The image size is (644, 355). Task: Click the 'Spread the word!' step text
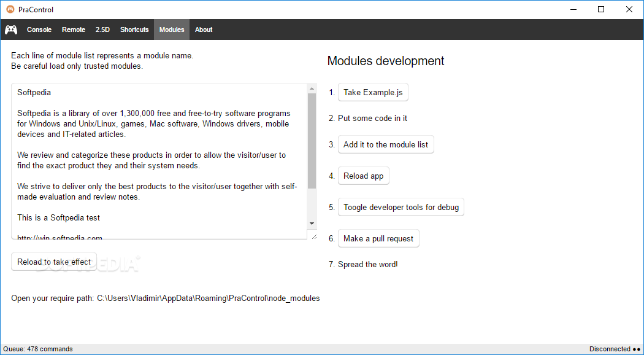367,264
